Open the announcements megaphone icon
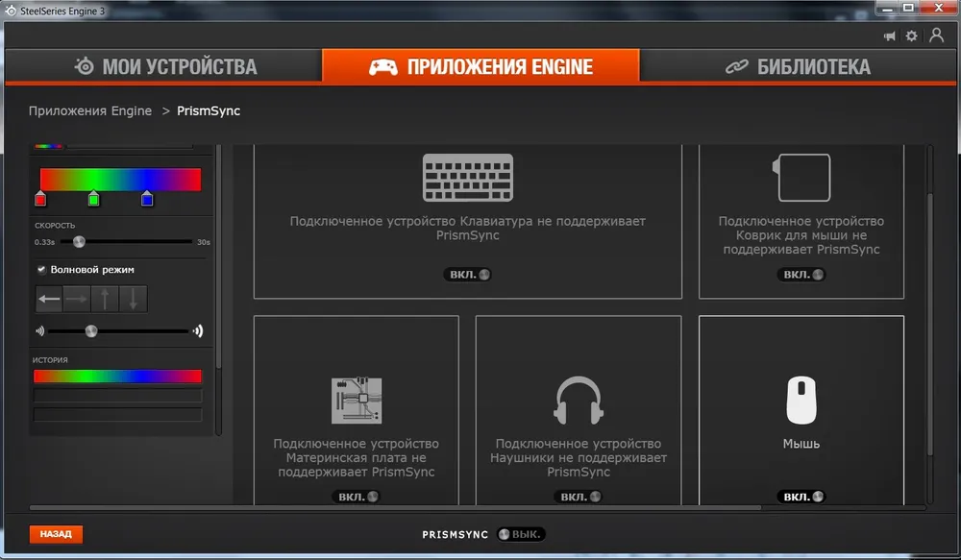The width and height of the screenshot is (961, 560). click(889, 37)
